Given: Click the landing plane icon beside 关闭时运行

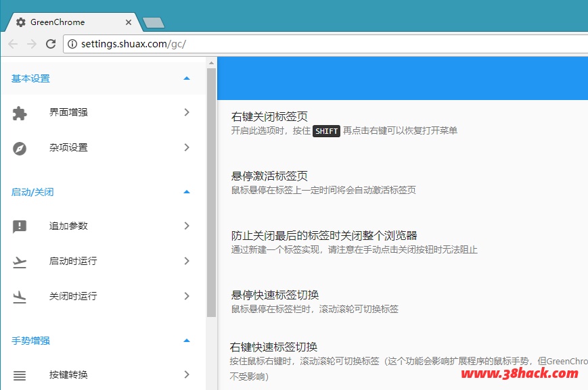Looking at the screenshot, I should [x=20, y=297].
